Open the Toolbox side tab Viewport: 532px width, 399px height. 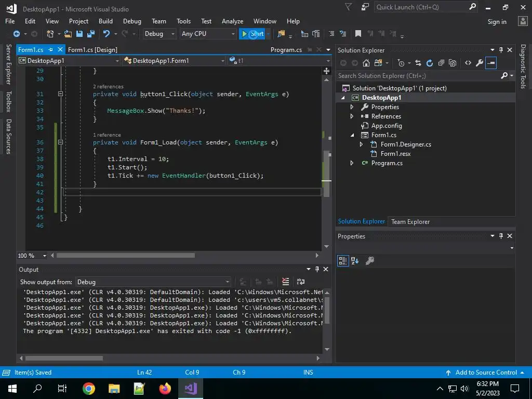click(8, 101)
